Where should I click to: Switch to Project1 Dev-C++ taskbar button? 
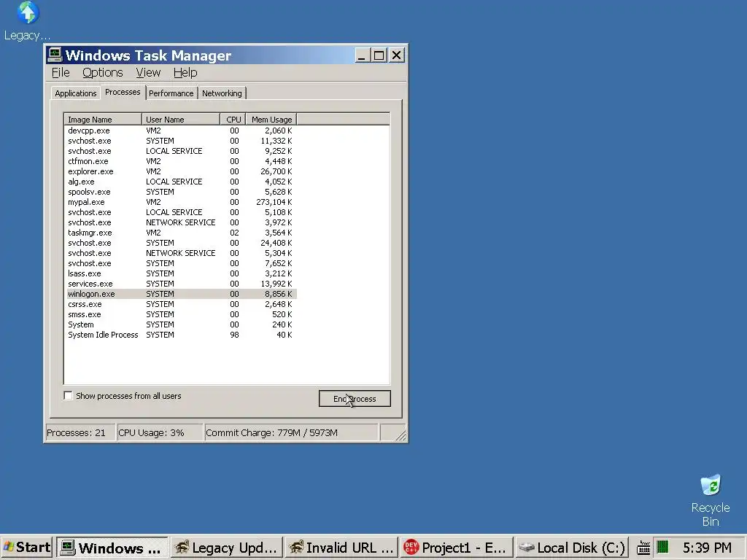point(457,548)
